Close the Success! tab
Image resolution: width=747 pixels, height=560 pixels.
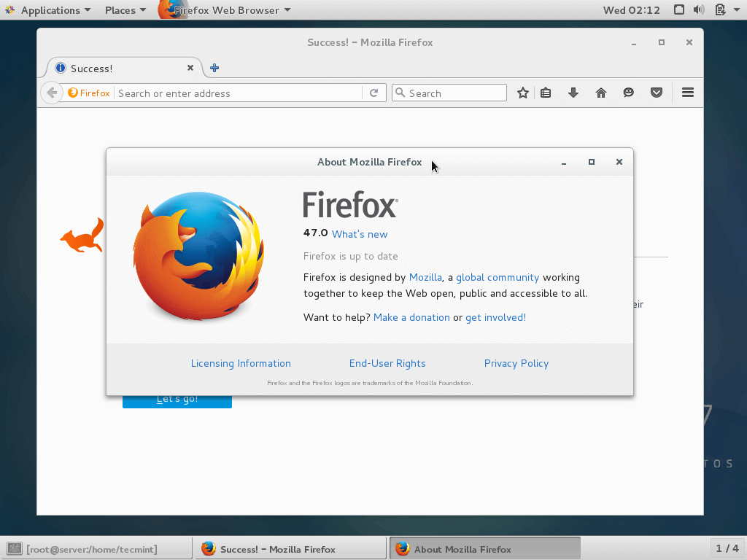point(190,68)
